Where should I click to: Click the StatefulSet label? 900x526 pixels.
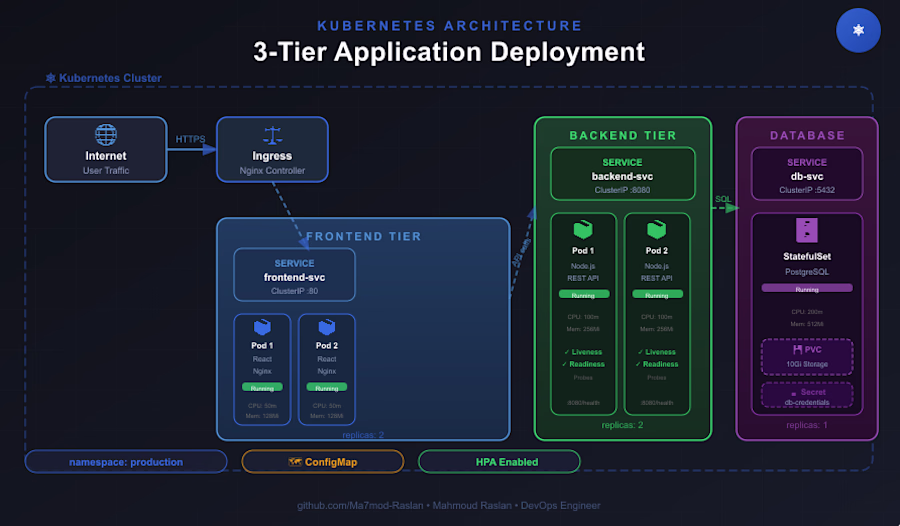[x=807, y=256]
